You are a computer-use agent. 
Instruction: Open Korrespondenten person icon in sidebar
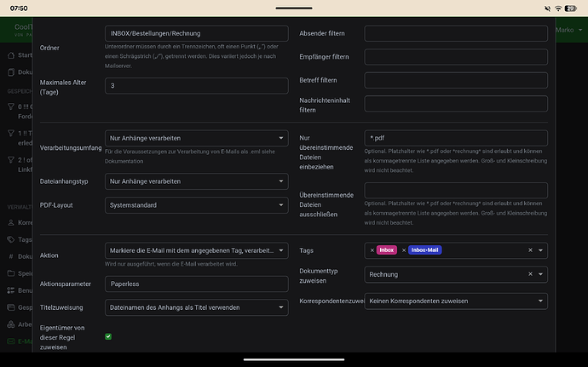pos(11,222)
